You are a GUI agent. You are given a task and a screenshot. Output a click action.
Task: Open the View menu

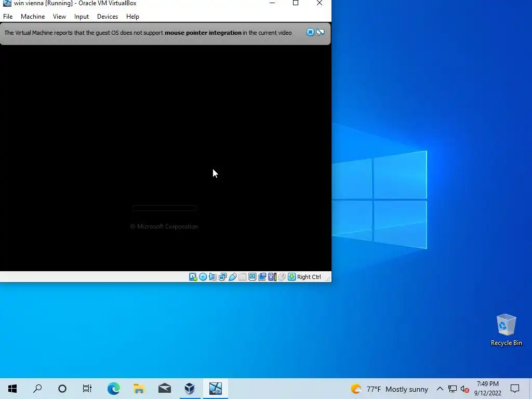tap(59, 16)
